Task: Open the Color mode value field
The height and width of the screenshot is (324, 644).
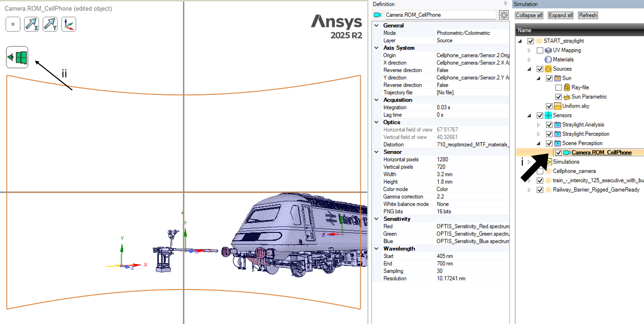Action: tap(472, 189)
